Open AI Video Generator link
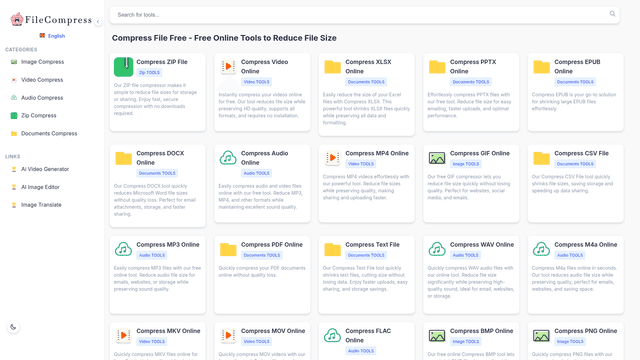 tap(45, 169)
